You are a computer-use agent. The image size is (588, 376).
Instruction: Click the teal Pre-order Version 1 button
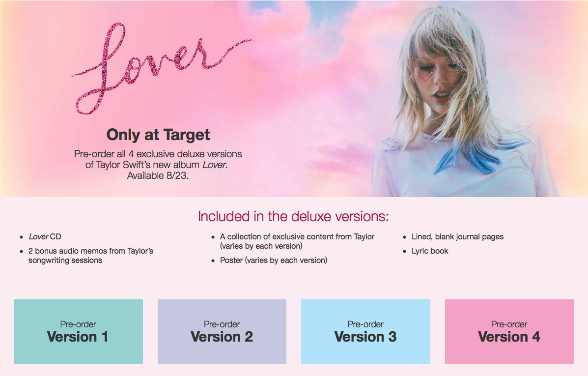point(79,331)
